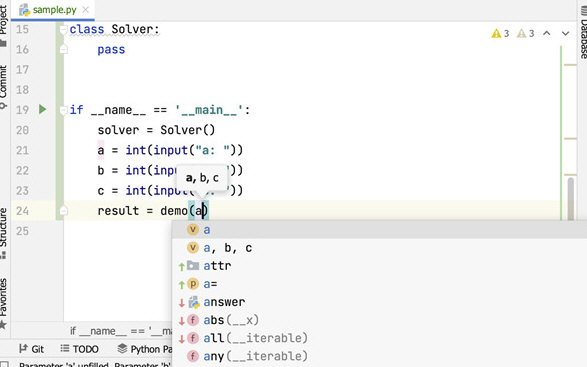The image size is (587, 367).
Task: Click the green Run gutter arrow
Action: [42, 109]
